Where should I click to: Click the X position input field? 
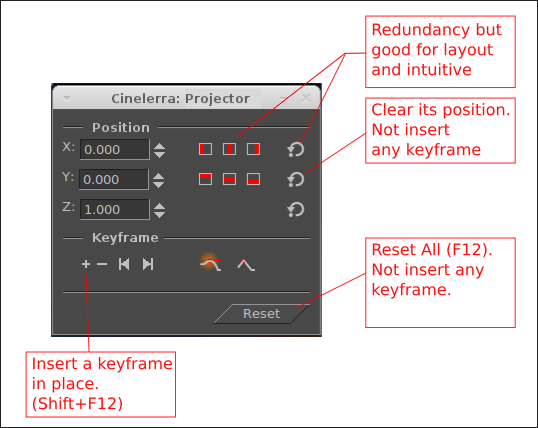[x=115, y=149]
